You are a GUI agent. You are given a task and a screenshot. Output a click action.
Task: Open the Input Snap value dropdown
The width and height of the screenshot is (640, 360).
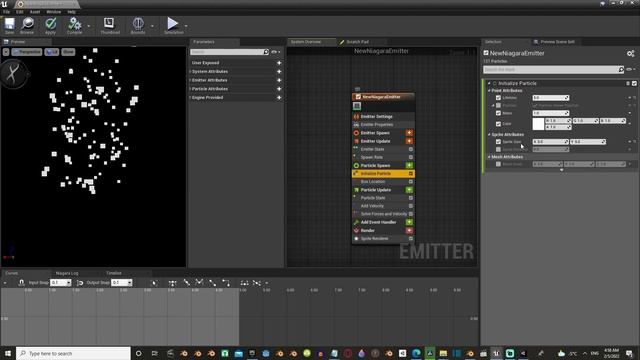[x=69, y=282]
